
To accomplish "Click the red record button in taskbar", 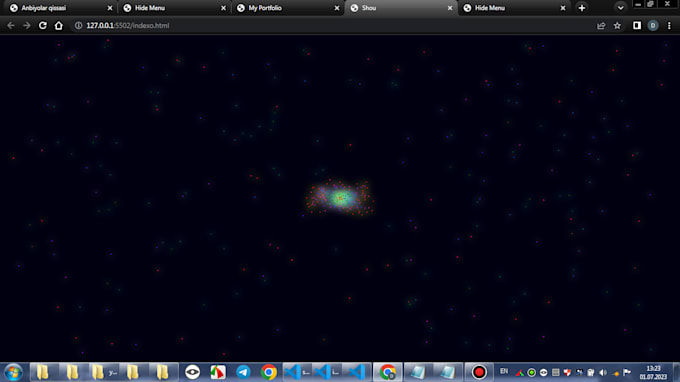I will [x=479, y=372].
